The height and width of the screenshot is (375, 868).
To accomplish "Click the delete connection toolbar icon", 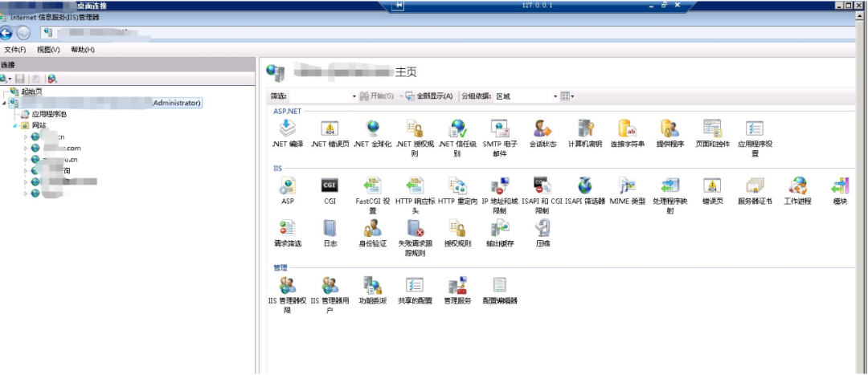I will (x=52, y=79).
